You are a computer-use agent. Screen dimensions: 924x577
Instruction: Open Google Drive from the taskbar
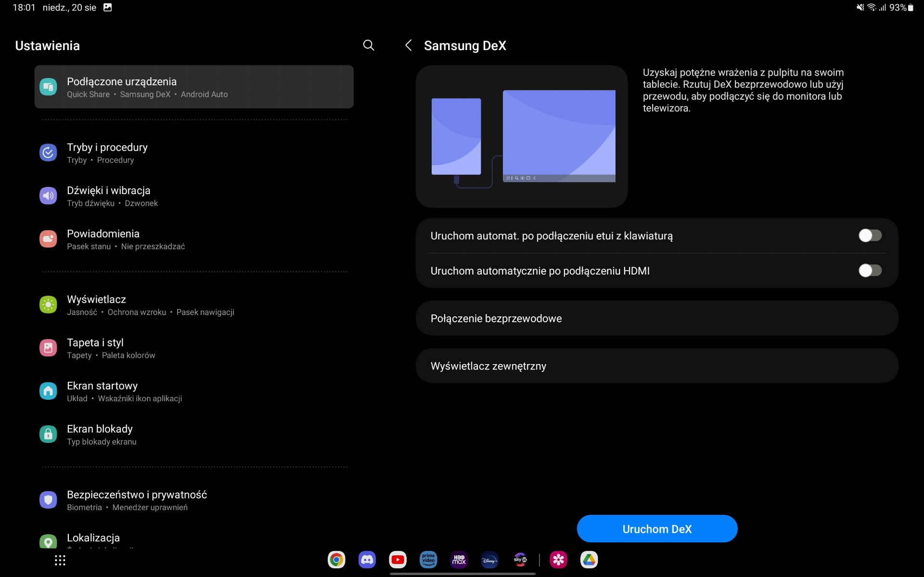click(x=589, y=560)
